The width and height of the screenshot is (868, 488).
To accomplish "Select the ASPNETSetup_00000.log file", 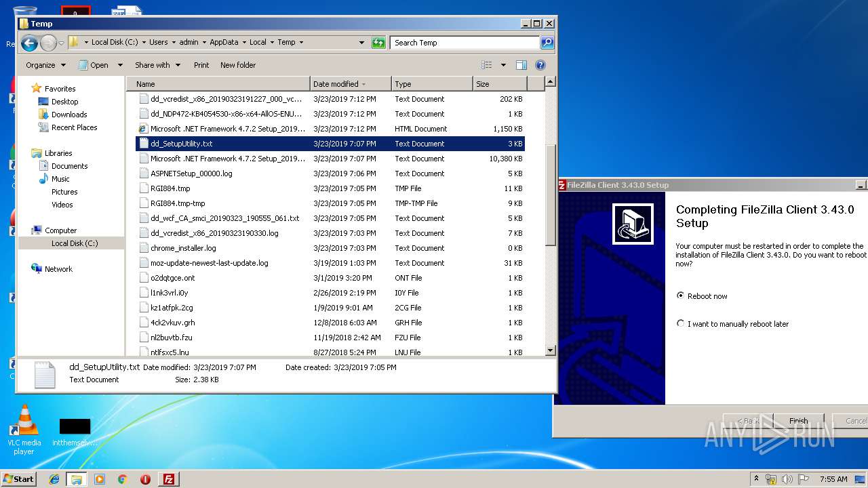I will tap(191, 174).
